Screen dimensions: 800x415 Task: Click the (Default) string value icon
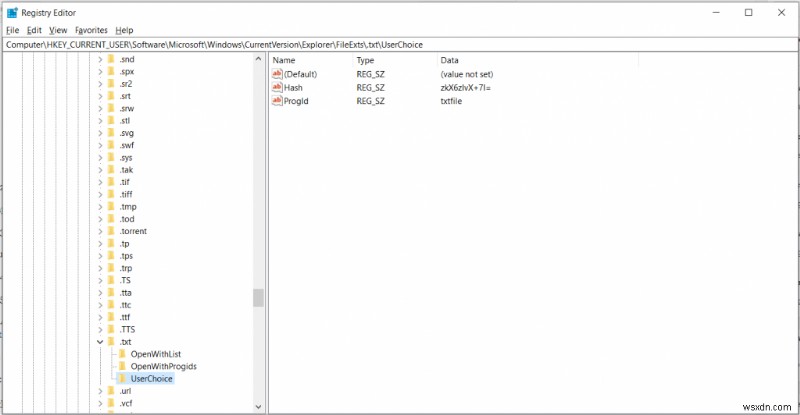pyautogui.click(x=277, y=74)
